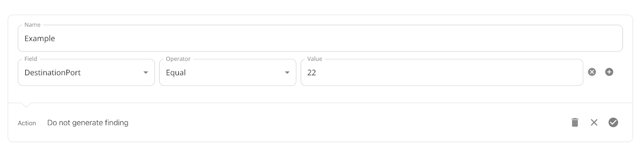
Task: Delete the rule using the trash icon
Action: tap(575, 123)
